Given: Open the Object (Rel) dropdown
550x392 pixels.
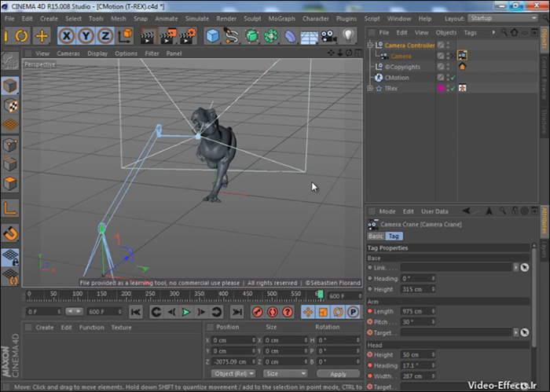Looking at the screenshot, I should pos(234,373).
